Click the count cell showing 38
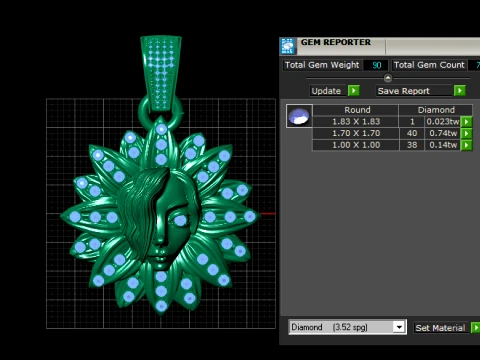The image size is (480, 360). coord(412,145)
